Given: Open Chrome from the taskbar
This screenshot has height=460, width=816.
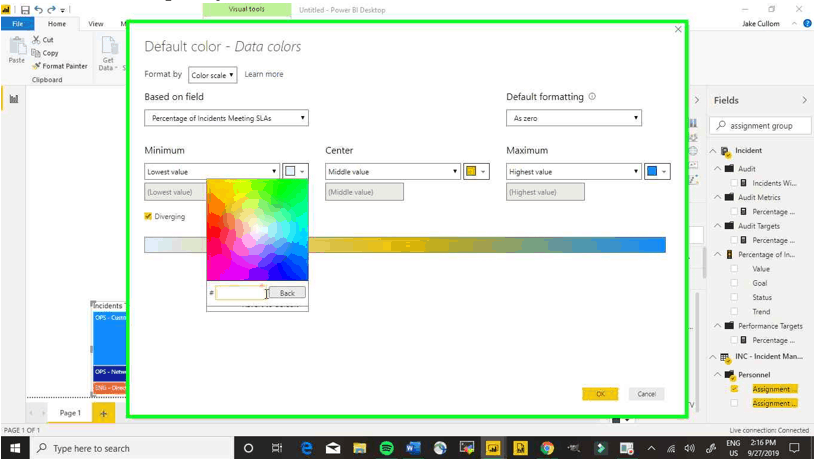Looking at the screenshot, I should [x=546, y=448].
